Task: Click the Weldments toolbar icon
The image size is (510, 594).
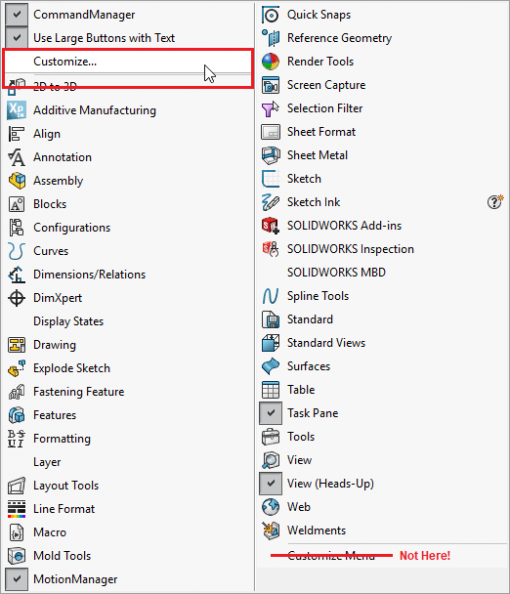Action: (x=271, y=530)
